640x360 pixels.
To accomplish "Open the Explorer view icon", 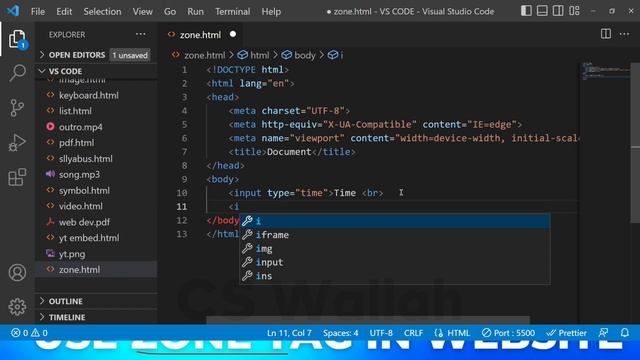I will [17, 39].
